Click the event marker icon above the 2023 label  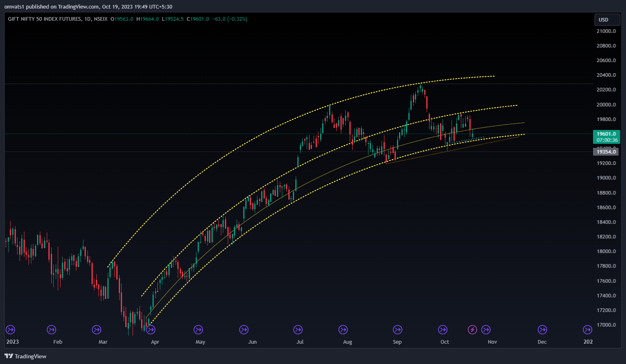(x=10, y=329)
